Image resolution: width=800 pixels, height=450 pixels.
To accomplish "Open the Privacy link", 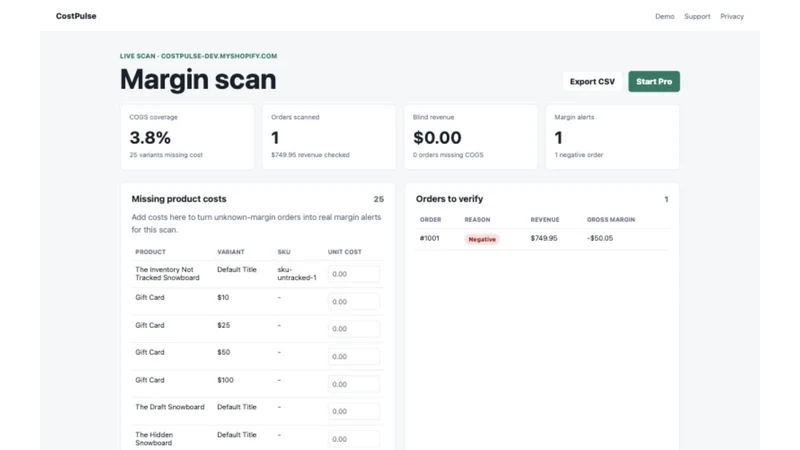I will (x=732, y=16).
